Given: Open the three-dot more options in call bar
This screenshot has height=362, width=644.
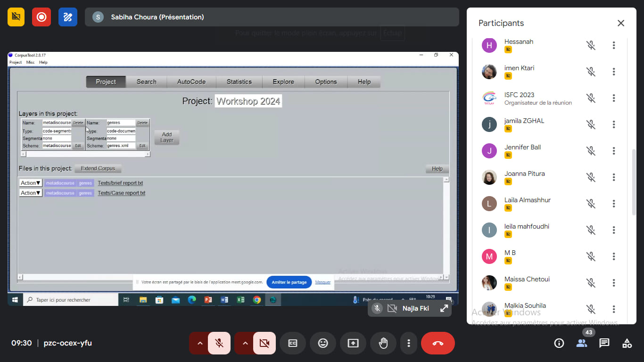Looking at the screenshot, I should pos(409,343).
